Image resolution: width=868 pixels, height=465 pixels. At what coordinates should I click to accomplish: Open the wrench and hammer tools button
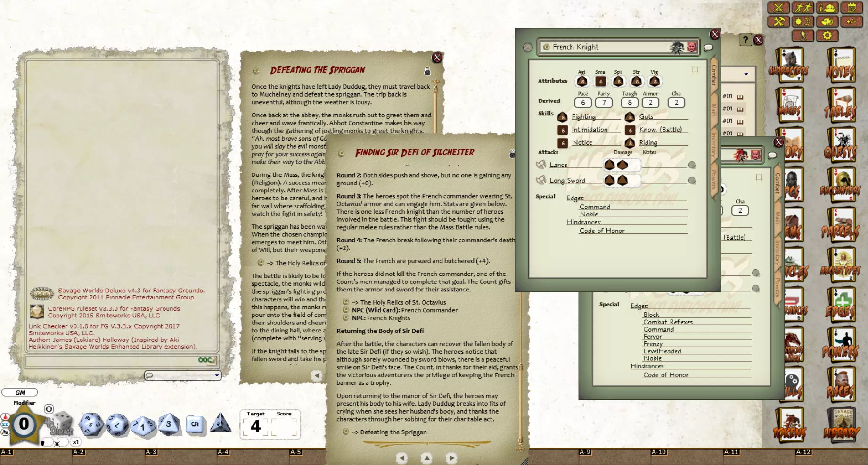pyautogui.click(x=778, y=22)
